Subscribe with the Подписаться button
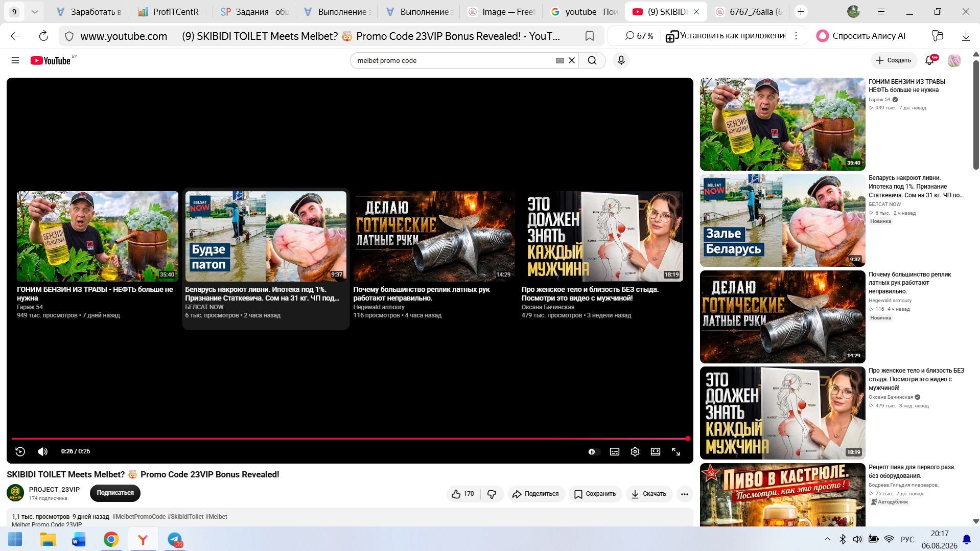Image resolution: width=980 pixels, height=551 pixels. 115,493
